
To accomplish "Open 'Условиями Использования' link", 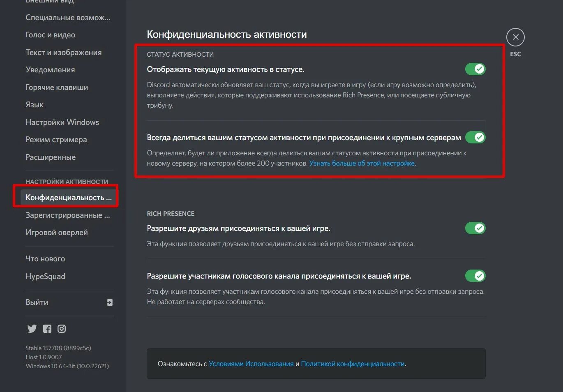I will [x=251, y=364].
